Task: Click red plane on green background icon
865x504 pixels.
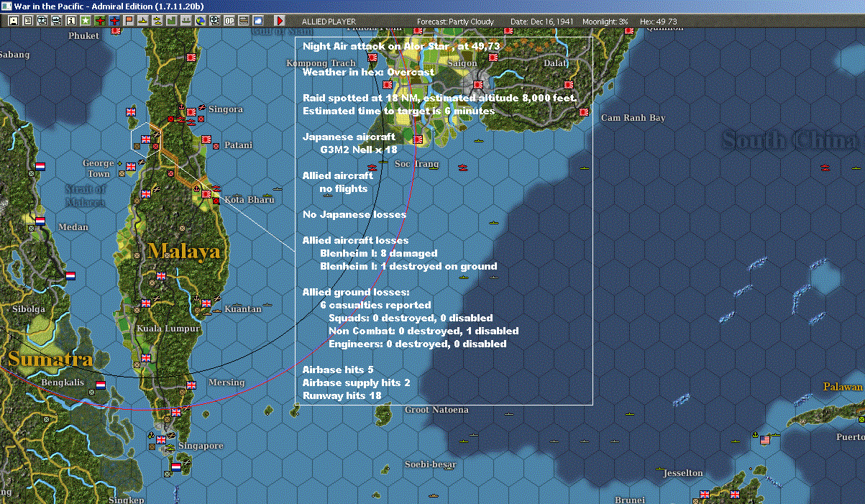Action: [101, 22]
